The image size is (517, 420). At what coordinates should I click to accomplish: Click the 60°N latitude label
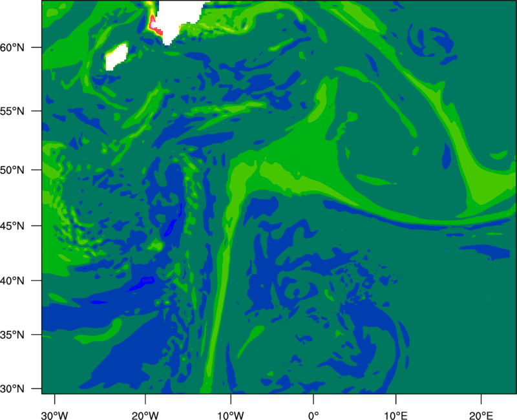pos(12,48)
